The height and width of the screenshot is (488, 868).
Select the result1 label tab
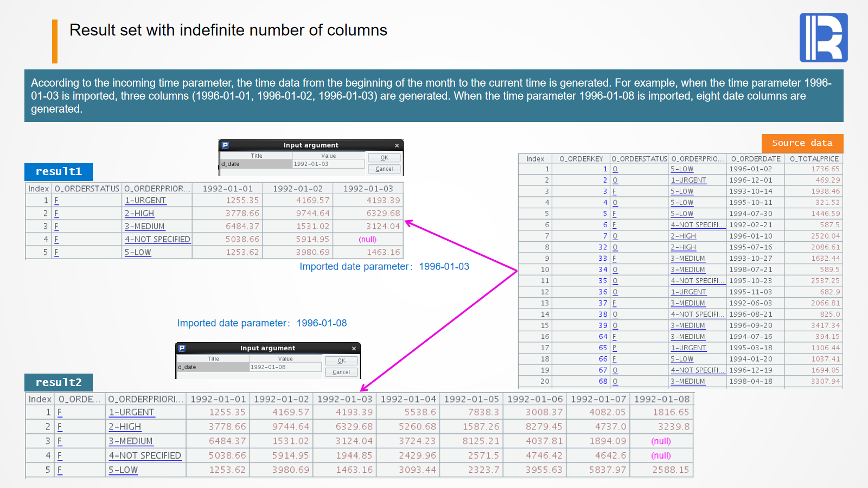click(x=59, y=172)
